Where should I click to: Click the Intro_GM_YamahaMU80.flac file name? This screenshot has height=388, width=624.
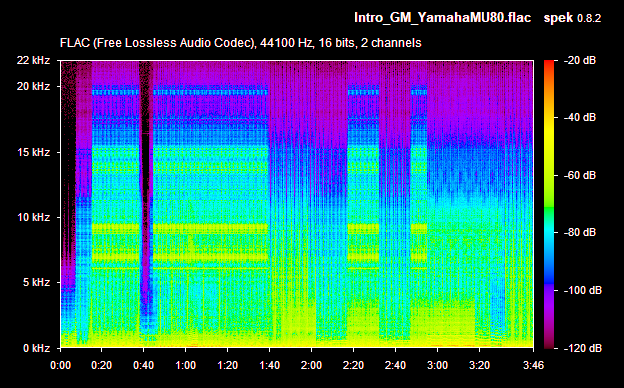click(x=443, y=18)
